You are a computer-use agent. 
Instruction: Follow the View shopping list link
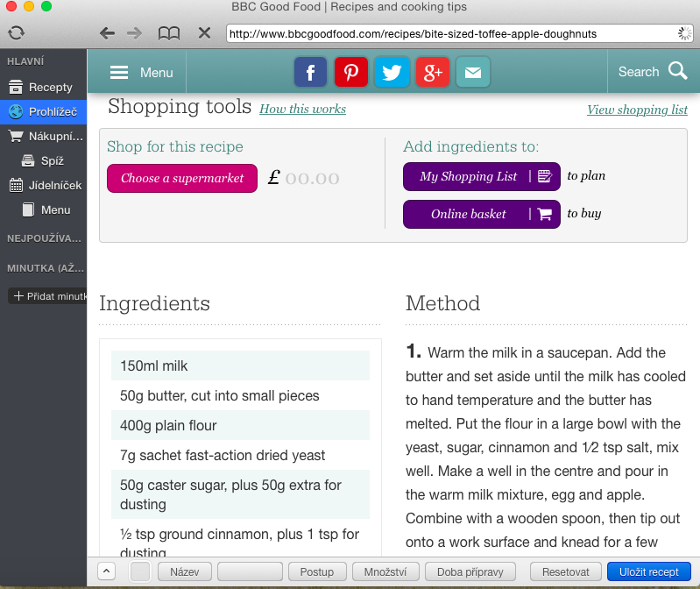(x=637, y=110)
